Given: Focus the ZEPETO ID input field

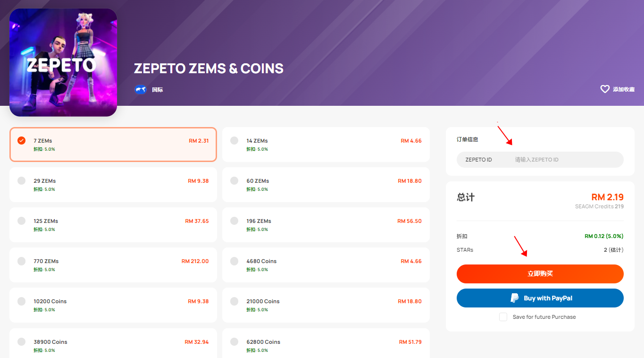Looking at the screenshot, I should 540,160.
